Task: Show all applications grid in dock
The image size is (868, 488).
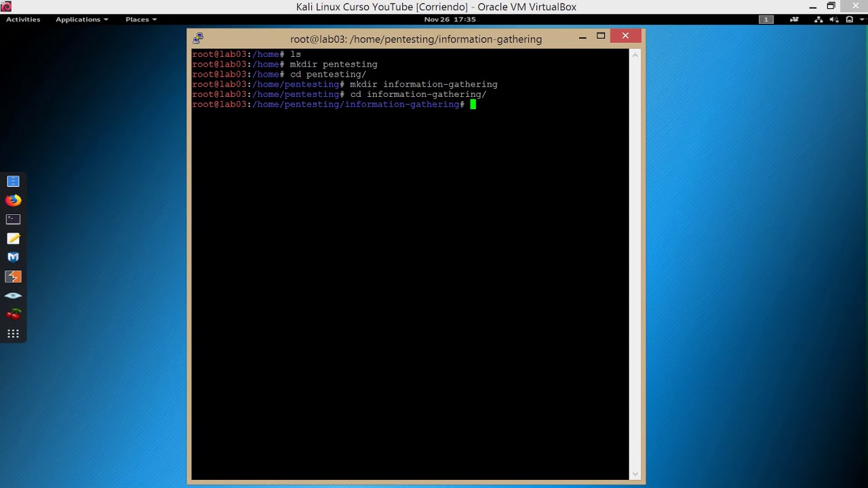Action: point(13,333)
